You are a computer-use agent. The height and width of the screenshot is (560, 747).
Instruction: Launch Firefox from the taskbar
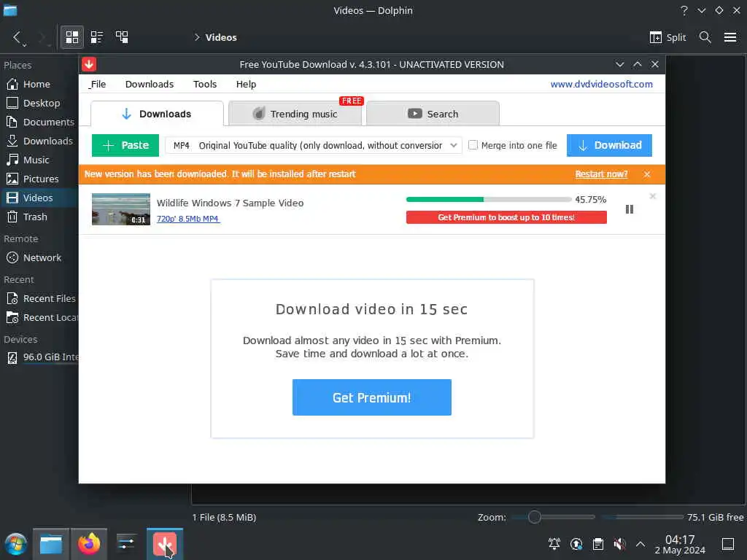pos(89,544)
